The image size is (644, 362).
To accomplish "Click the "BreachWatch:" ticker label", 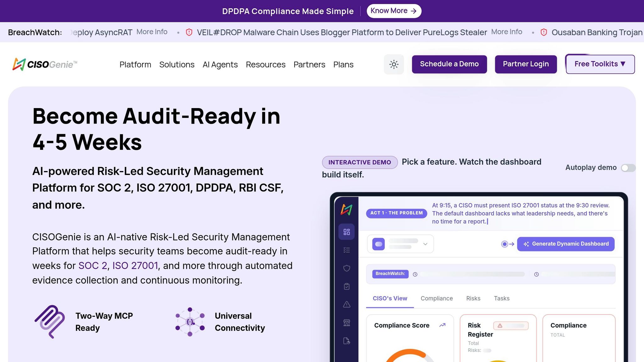I will pos(35,32).
